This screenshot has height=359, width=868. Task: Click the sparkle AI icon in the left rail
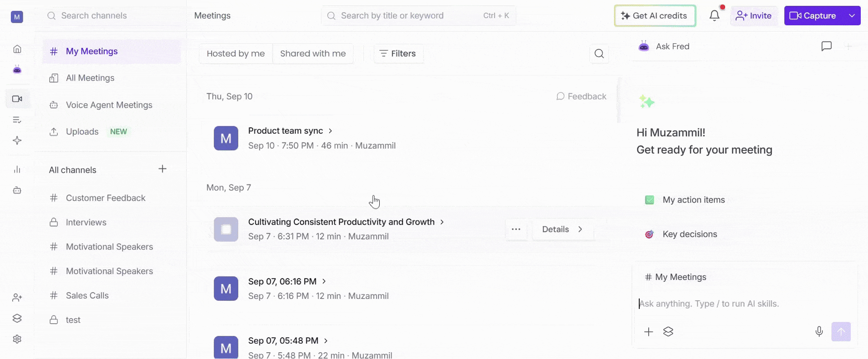[x=17, y=141]
